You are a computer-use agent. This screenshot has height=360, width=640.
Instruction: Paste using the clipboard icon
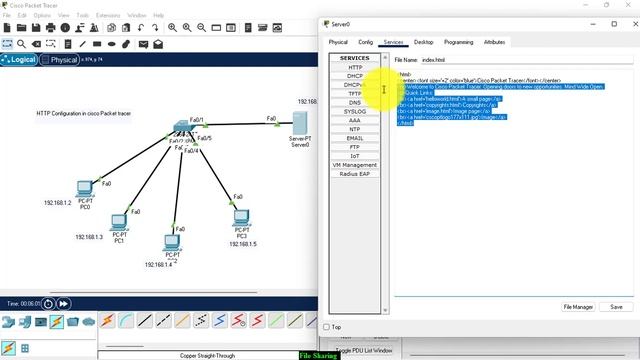pos(126,28)
